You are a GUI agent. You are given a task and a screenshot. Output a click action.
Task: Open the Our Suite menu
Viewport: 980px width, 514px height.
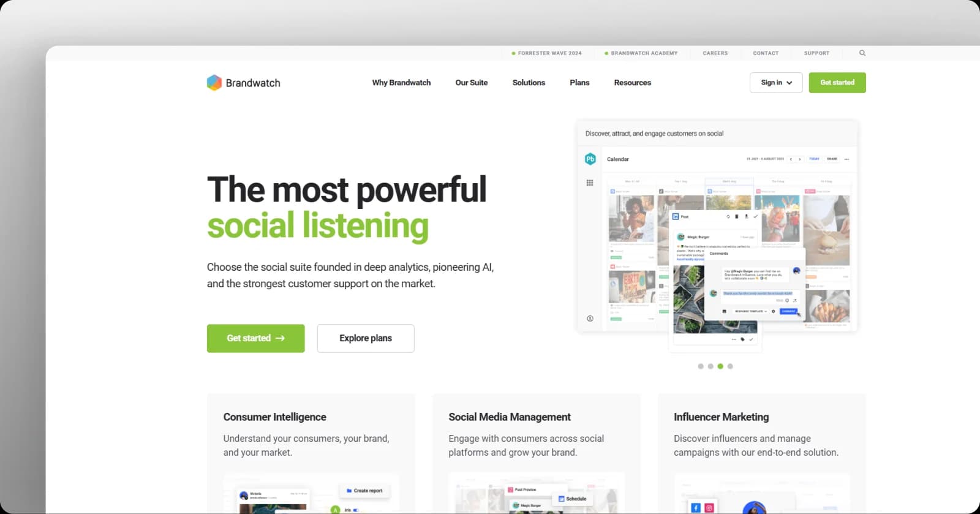(x=472, y=83)
